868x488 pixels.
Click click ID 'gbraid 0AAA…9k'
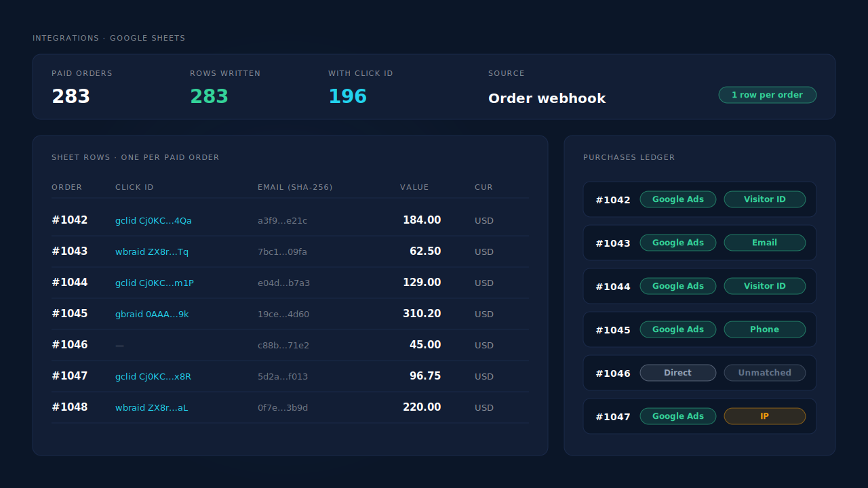tap(152, 314)
